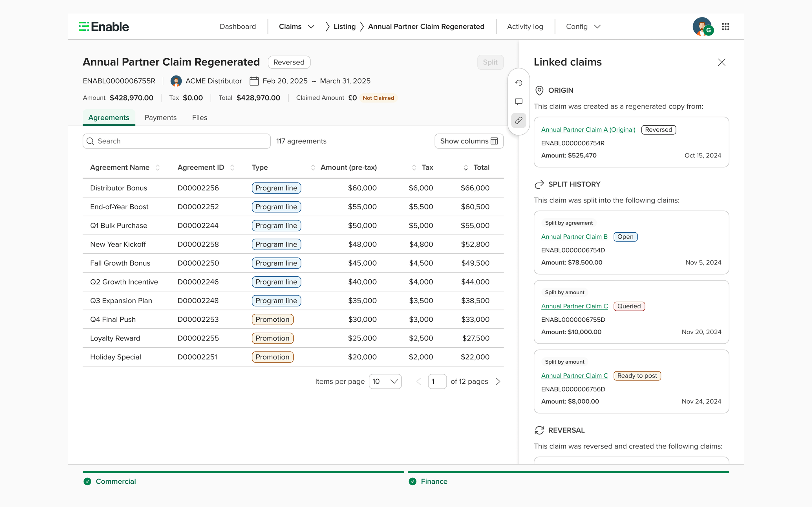812x507 pixels.
Task: Click the Finance progress bar at the bottom
Action: click(x=570, y=472)
